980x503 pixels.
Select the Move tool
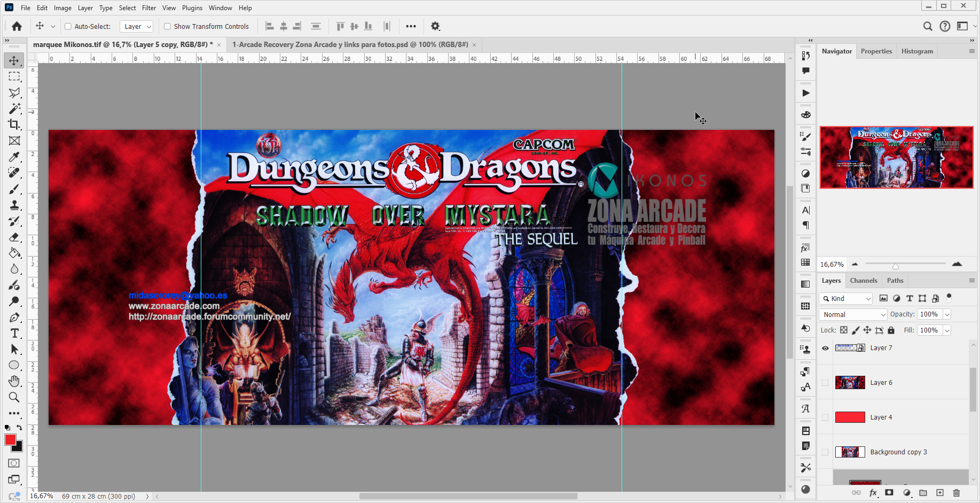(14, 60)
